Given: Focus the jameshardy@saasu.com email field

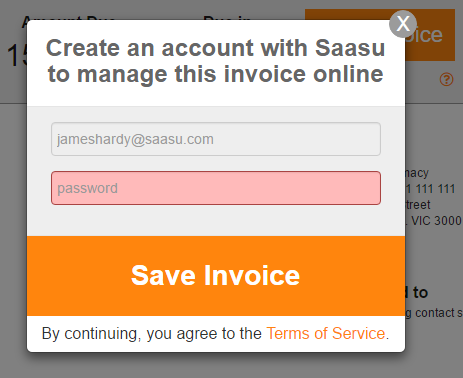Looking at the screenshot, I should [x=216, y=139].
